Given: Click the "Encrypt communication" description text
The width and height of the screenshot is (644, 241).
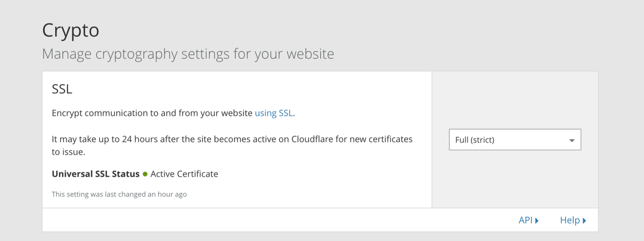Looking at the screenshot, I should point(152,113).
